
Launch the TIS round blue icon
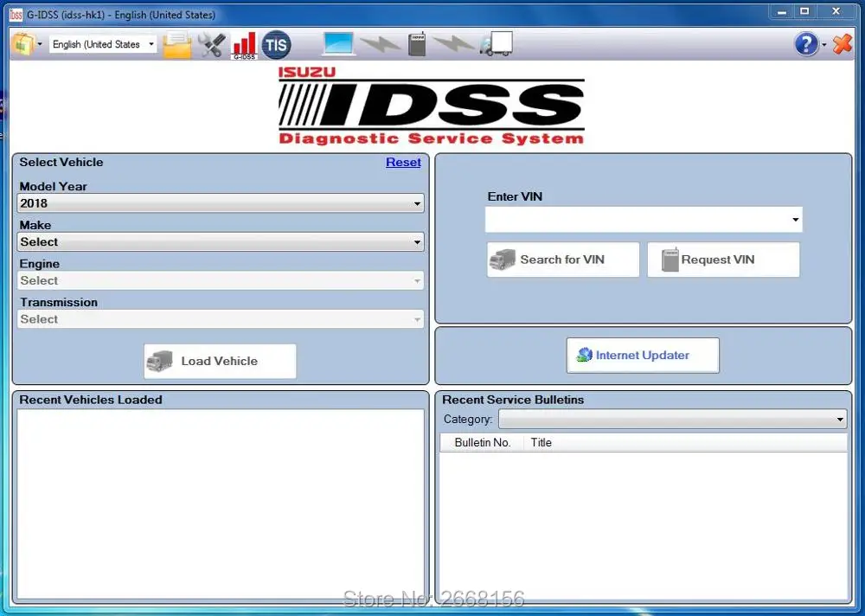coord(276,45)
